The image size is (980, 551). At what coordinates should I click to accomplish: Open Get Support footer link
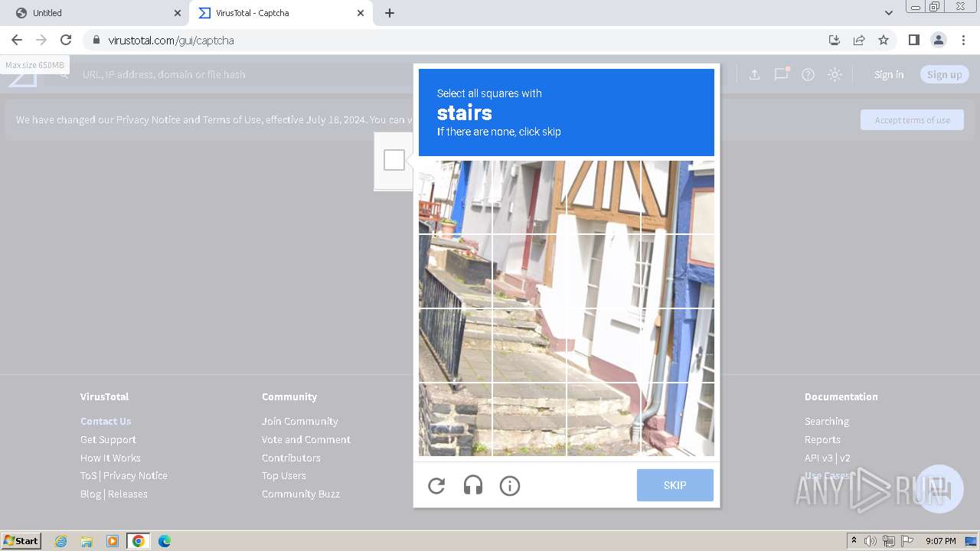(x=108, y=439)
